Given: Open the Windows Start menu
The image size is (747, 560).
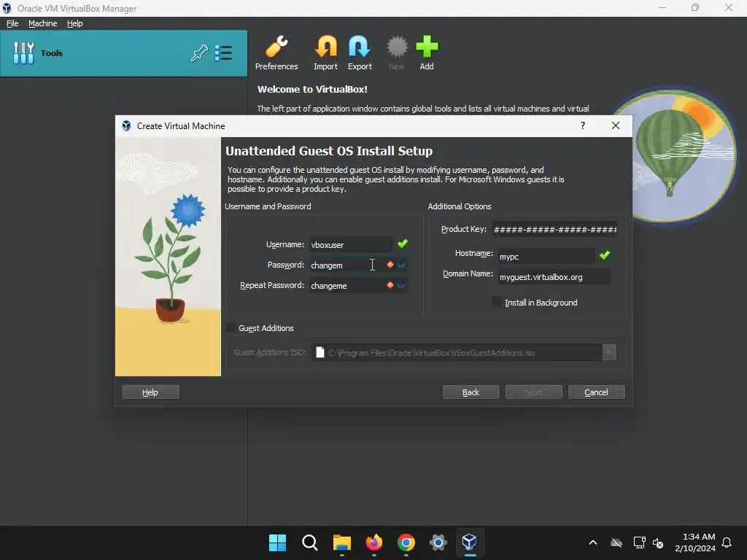Looking at the screenshot, I should click(277, 542).
